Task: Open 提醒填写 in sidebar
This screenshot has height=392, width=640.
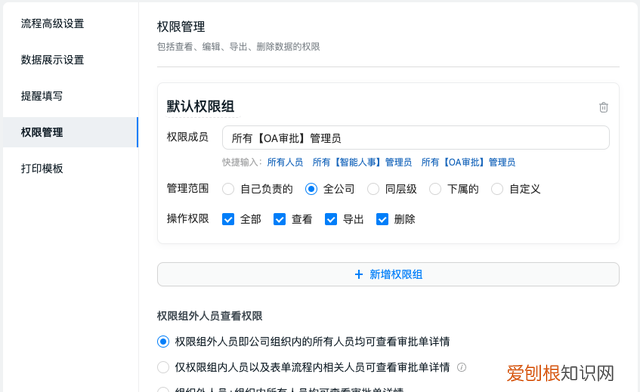Action: pyautogui.click(x=42, y=96)
